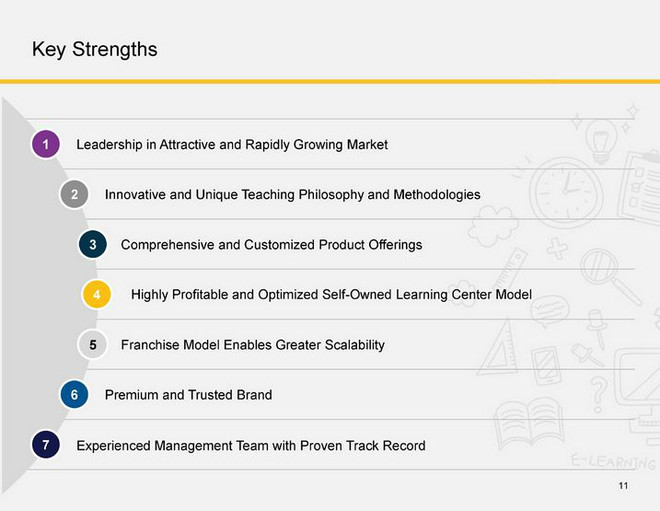Select the light gray number 5 circle

point(93,345)
